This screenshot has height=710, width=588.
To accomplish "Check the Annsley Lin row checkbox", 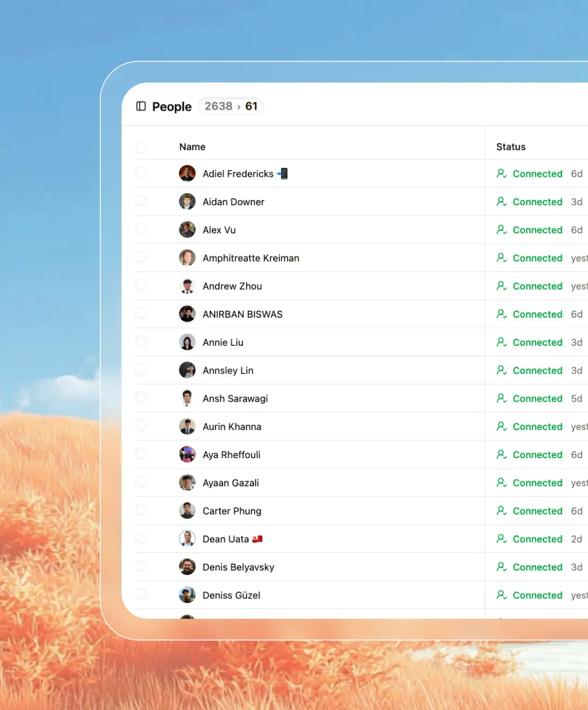I will (141, 369).
